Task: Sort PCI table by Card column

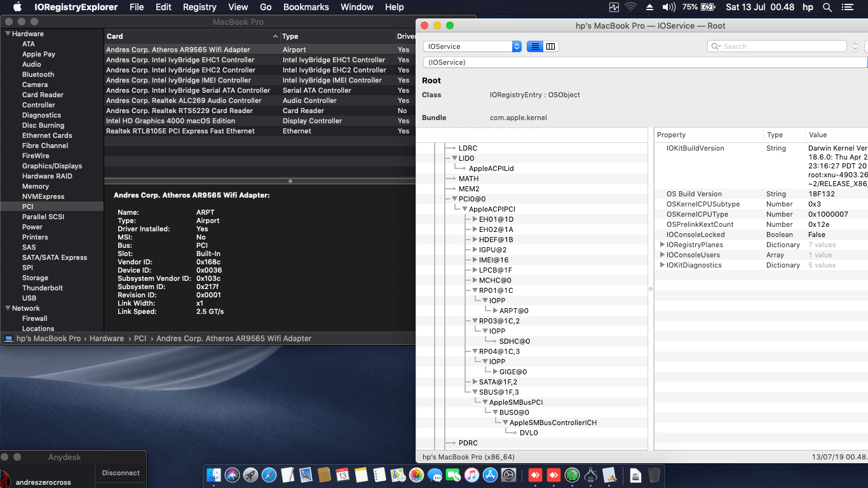Action: pyautogui.click(x=192, y=36)
